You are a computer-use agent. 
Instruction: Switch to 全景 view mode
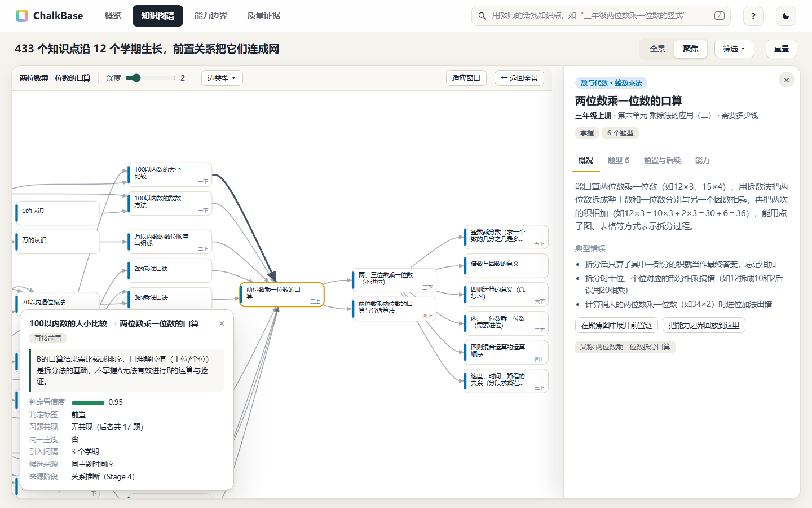pos(657,49)
